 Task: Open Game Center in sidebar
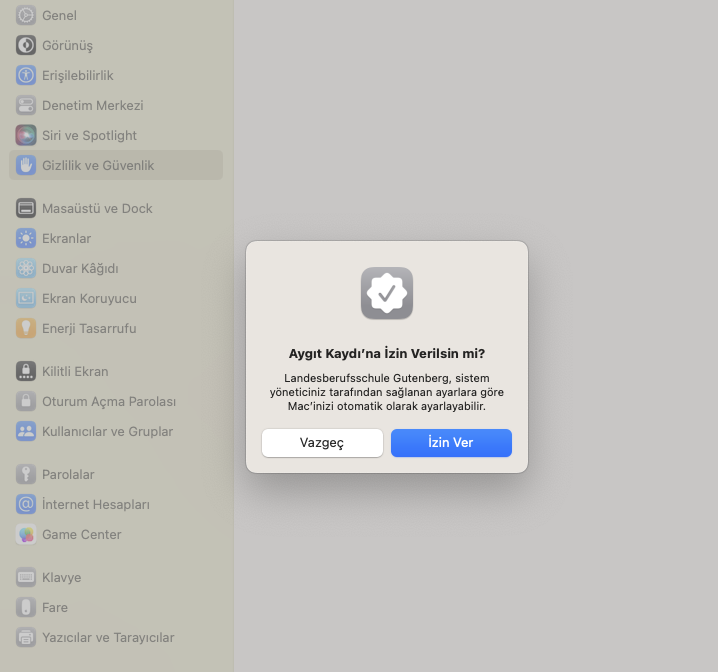coord(81,535)
